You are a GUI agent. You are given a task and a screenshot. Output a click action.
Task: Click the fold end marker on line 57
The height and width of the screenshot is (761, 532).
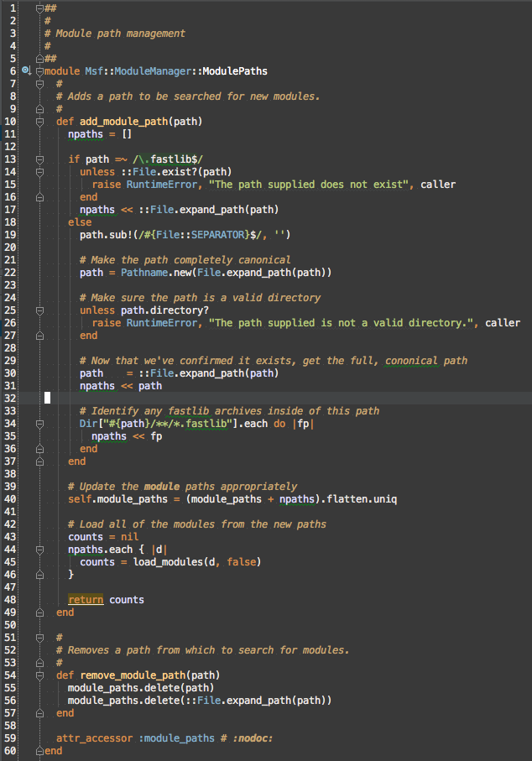(39, 713)
